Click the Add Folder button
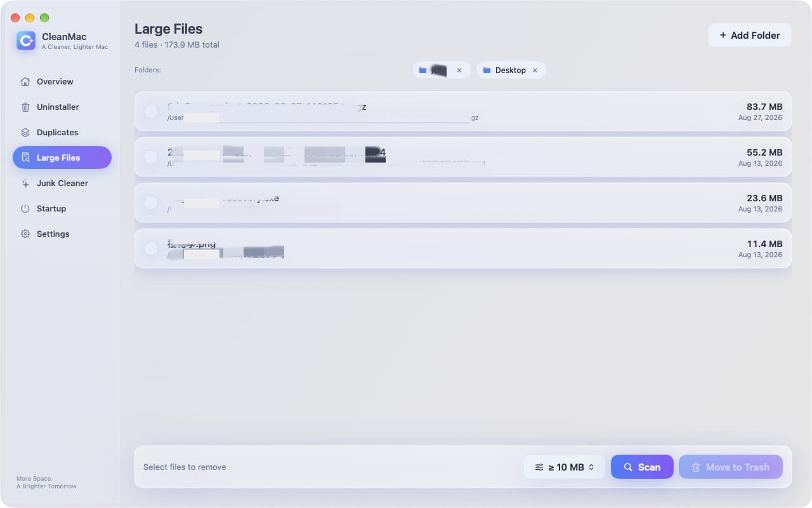 click(x=749, y=35)
